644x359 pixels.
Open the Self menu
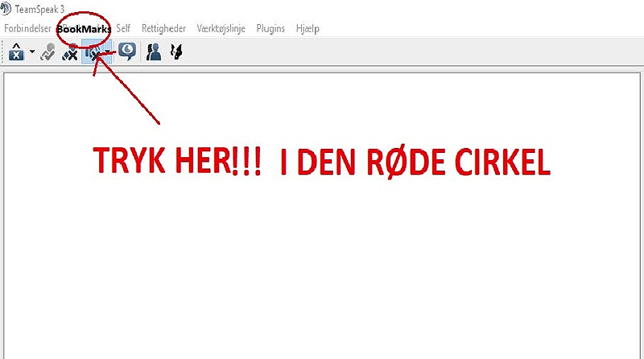tap(123, 28)
